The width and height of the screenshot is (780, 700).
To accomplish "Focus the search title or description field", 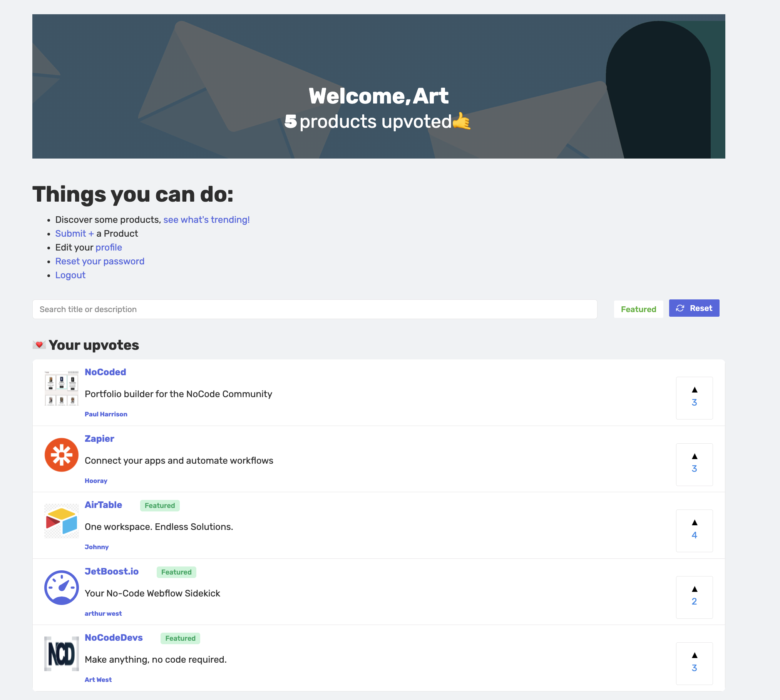I will click(315, 309).
